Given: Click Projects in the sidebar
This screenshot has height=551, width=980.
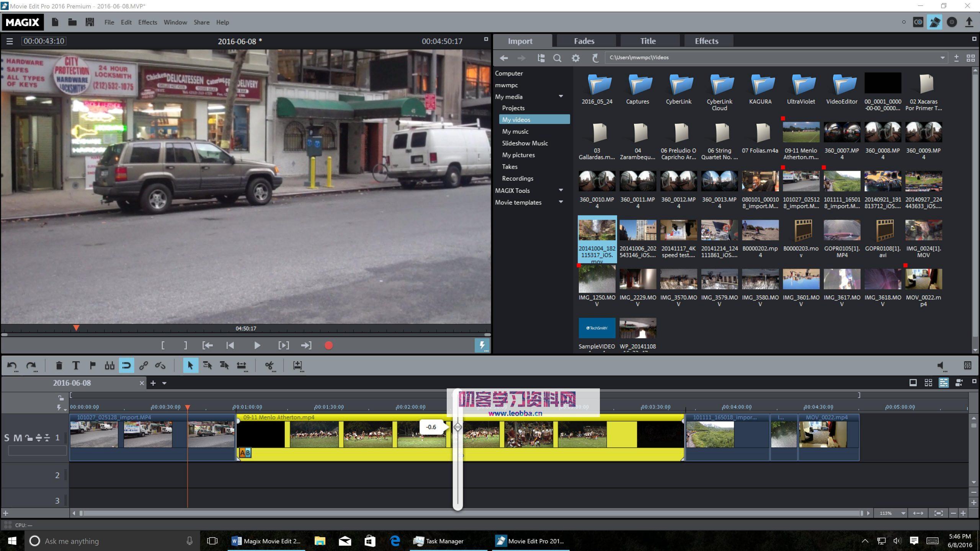Looking at the screenshot, I should click(x=513, y=108).
